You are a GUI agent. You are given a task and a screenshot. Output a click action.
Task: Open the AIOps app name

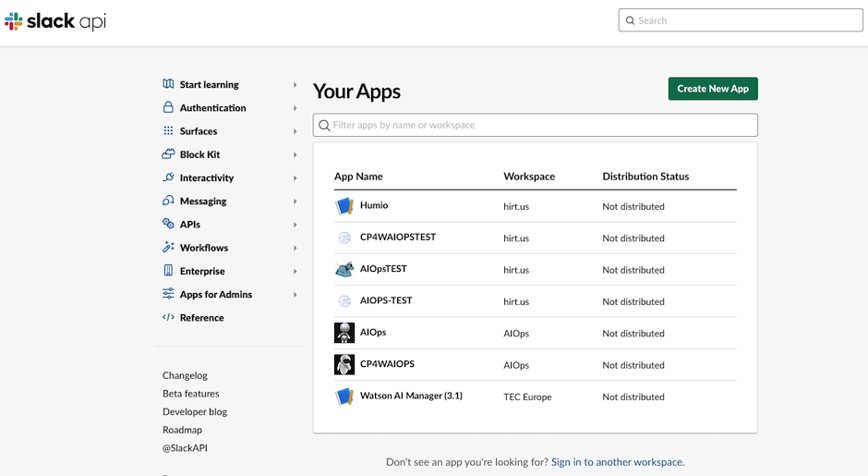(x=373, y=332)
